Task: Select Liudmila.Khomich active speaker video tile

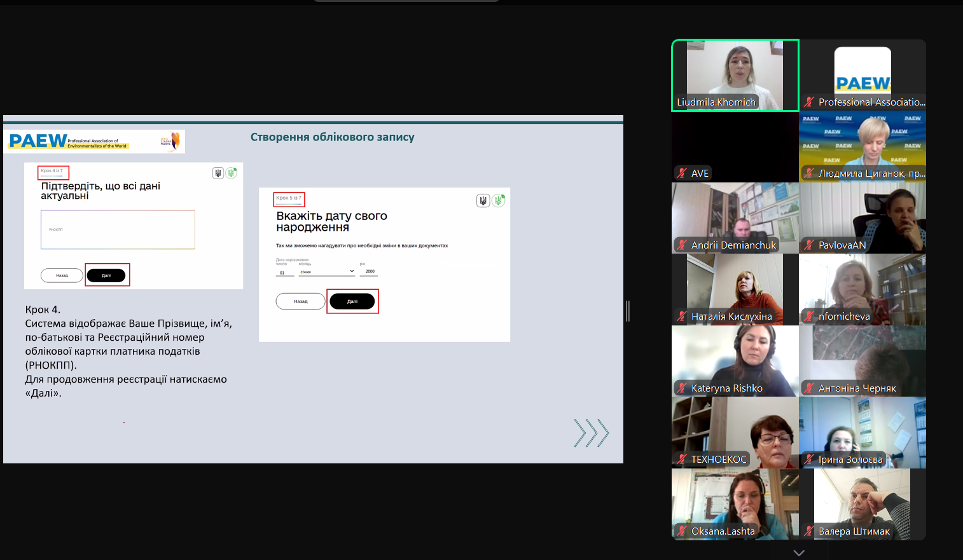Action: pos(735,75)
